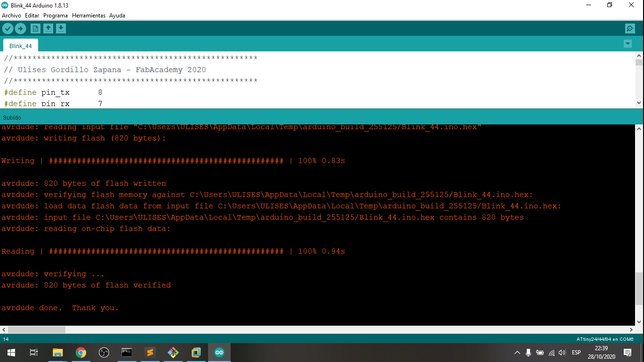The width and height of the screenshot is (644, 362).
Task: Click the ESP input language indicator
Action: (x=576, y=353)
